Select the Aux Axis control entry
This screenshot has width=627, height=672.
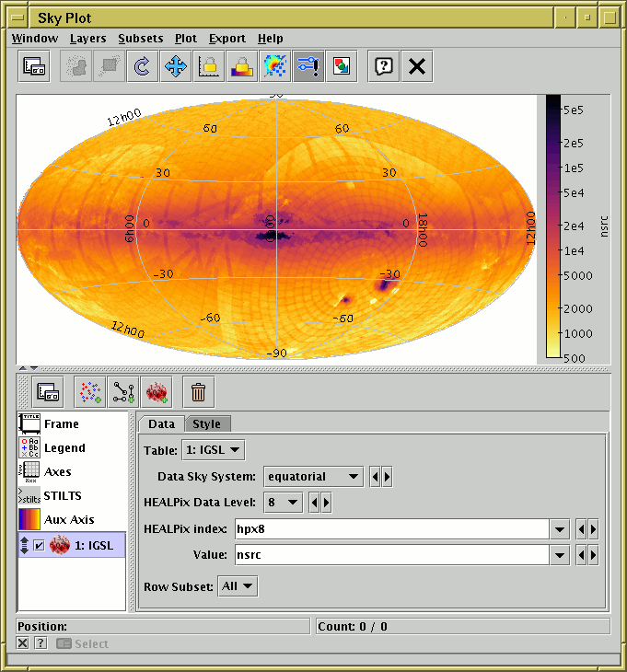pyautogui.click(x=69, y=520)
